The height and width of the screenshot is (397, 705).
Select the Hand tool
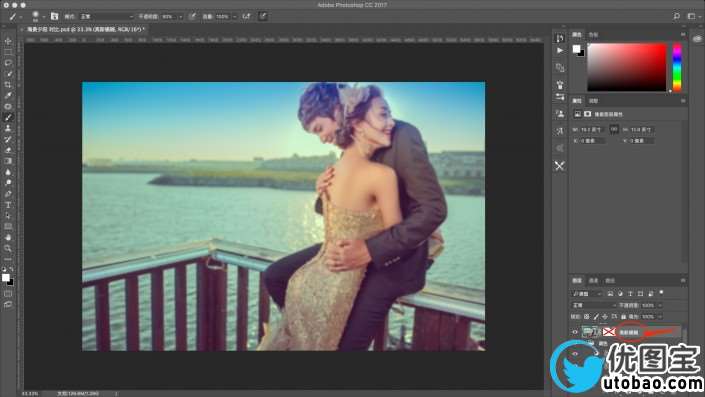pos(8,237)
